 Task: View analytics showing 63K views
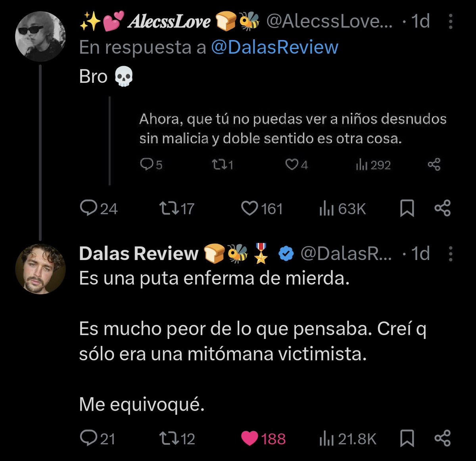(342, 209)
